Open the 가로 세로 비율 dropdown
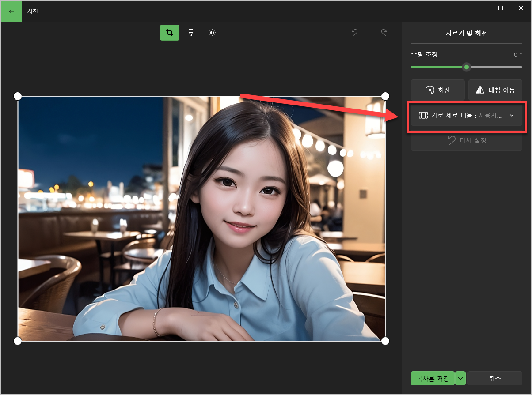The height and width of the screenshot is (395, 532). [x=467, y=115]
